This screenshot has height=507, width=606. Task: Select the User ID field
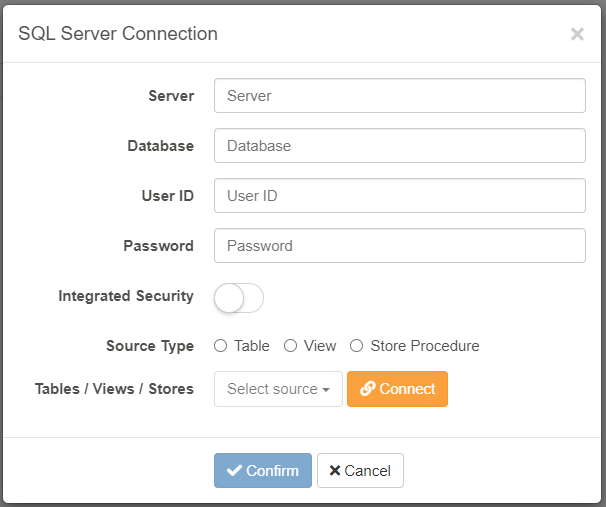click(x=399, y=196)
